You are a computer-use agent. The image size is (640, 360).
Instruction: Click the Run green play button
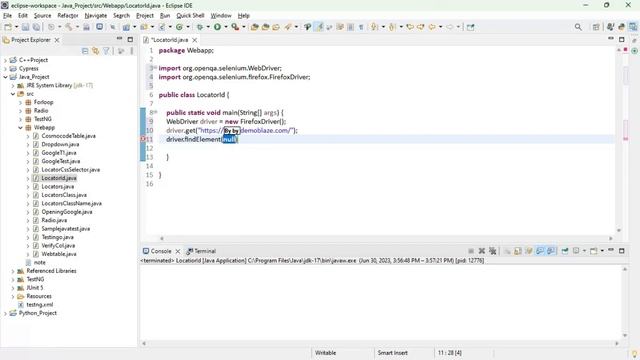217,27
